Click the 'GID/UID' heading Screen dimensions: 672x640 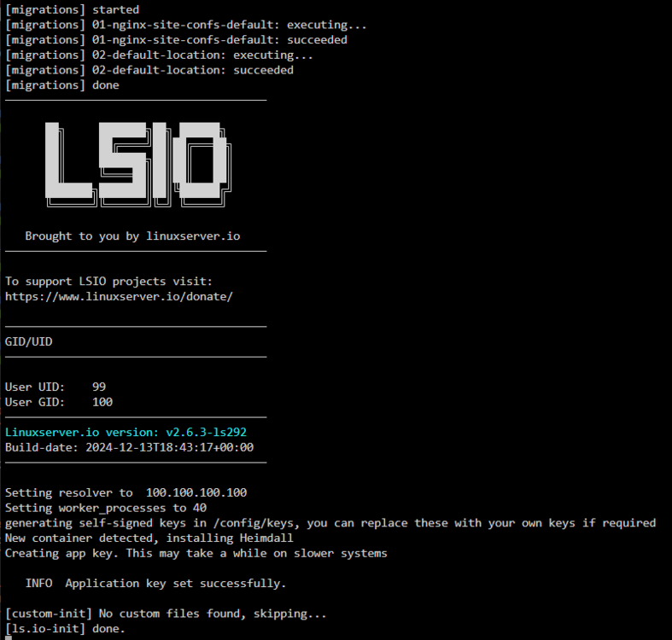(29, 342)
